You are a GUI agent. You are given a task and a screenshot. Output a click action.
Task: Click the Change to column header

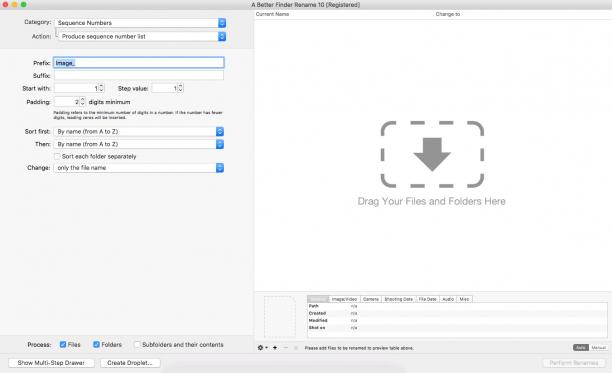click(448, 14)
